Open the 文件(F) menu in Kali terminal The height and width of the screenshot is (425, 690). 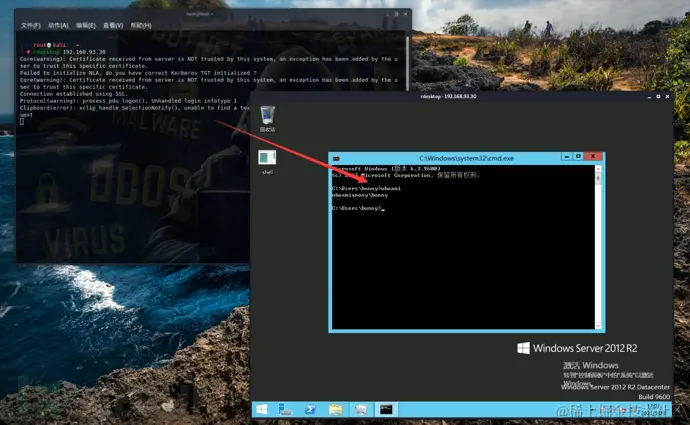(x=31, y=26)
